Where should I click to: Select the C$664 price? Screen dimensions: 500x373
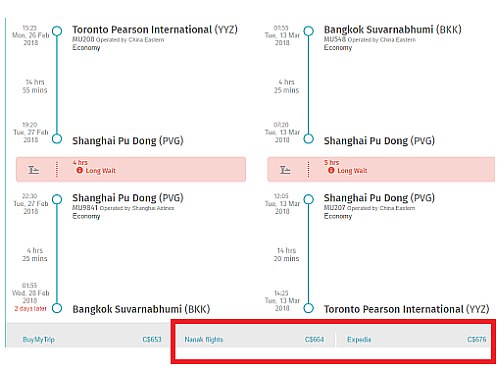click(314, 339)
